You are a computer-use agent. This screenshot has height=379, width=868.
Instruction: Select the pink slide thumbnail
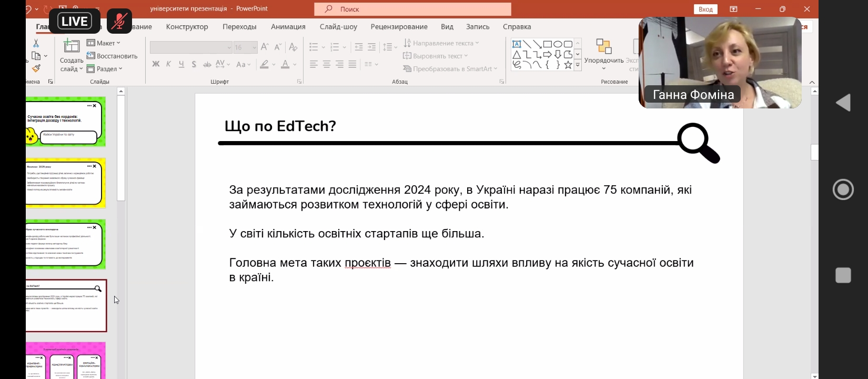[x=66, y=360]
